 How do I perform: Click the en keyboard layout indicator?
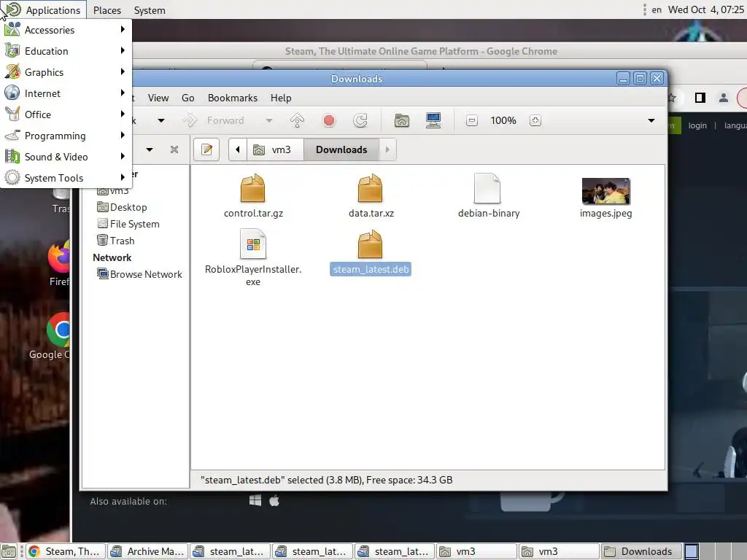pos(657,9)
